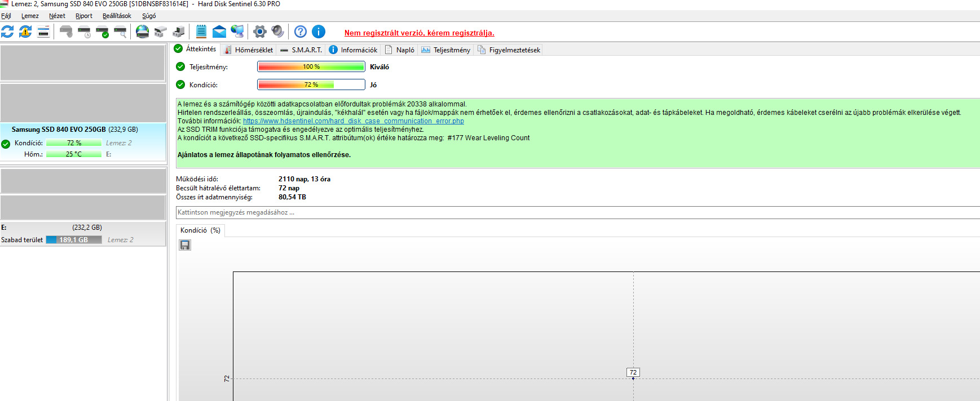Click the '2110 nap, 13 óra' value
The height and width of the screenshot is (401, 980).
point(304,179)
